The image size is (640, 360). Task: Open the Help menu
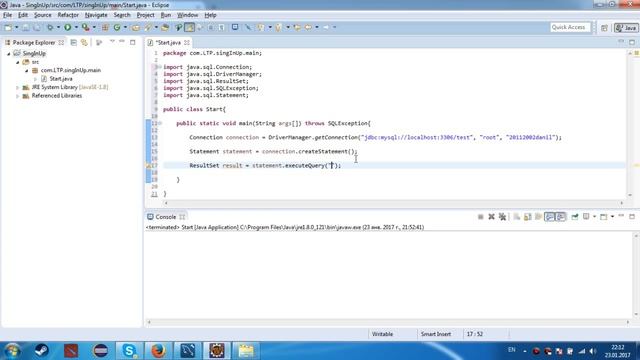(210, 15)
